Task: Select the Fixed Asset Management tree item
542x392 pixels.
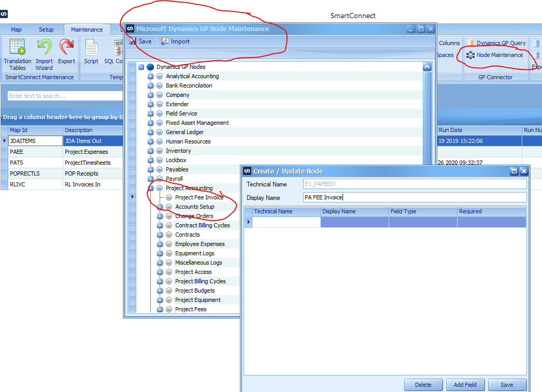Action: click(x=197, y=123)
